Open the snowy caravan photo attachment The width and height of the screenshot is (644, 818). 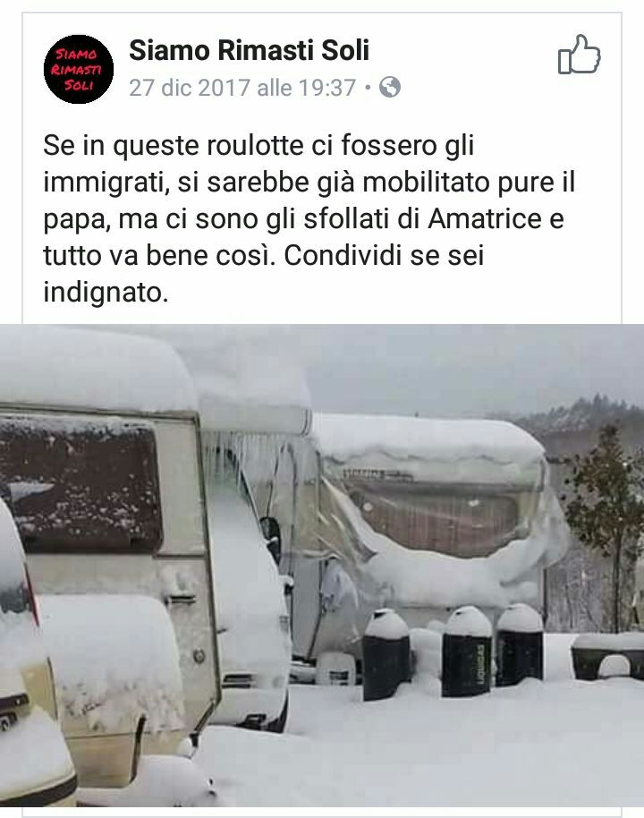(322, 566)
